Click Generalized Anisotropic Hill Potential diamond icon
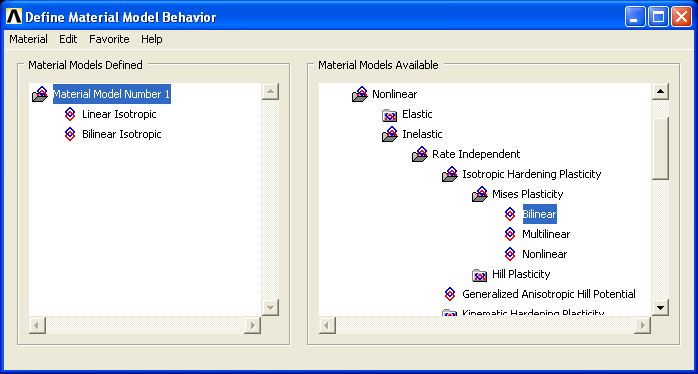 coord(450,294)
